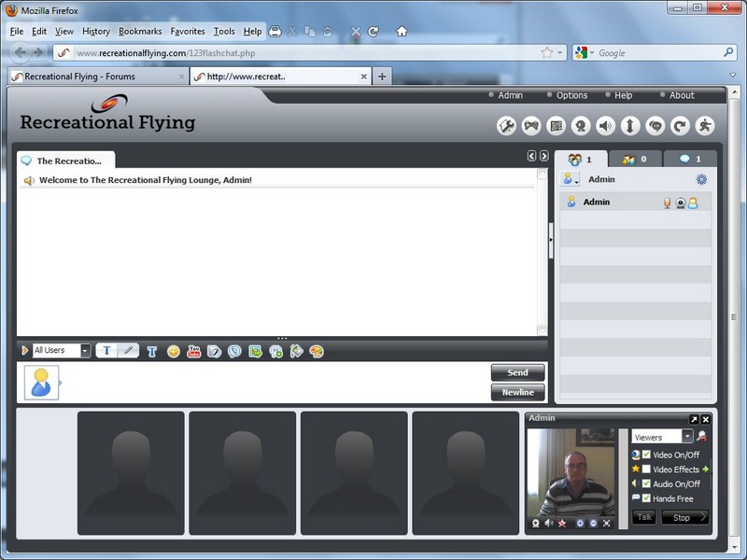Open the font style T icon

[152, 352]
